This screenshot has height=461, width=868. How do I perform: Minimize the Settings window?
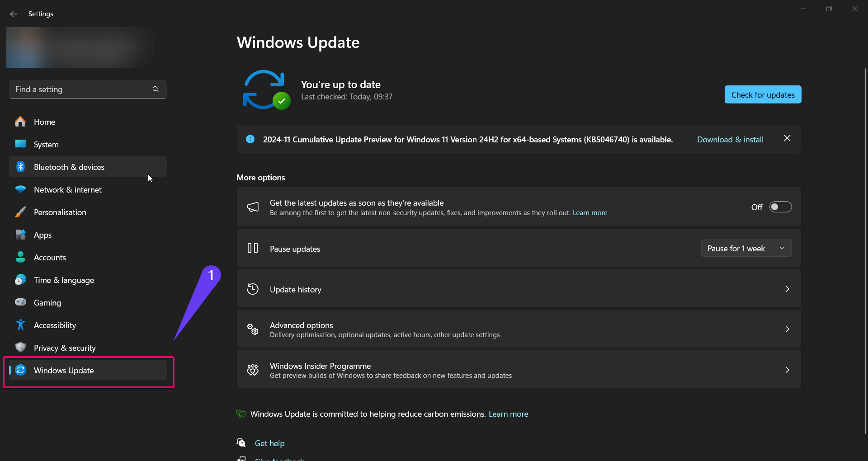803,9
